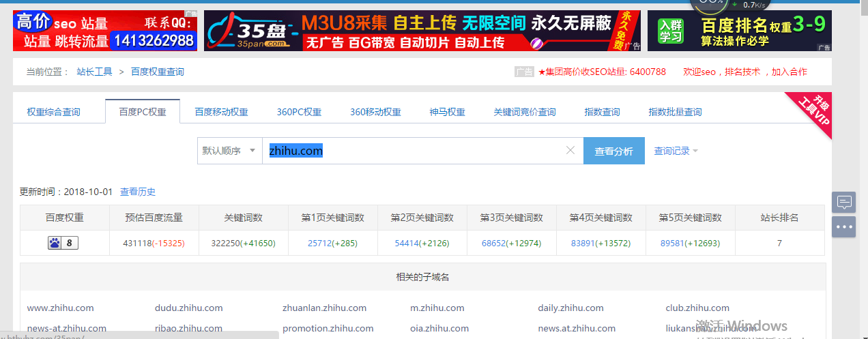Image resolution: width=868 pixels, height=339 pixels.
Task: Open subdomain zhuanlan.zhihu.com
Action: coord(325,308)
